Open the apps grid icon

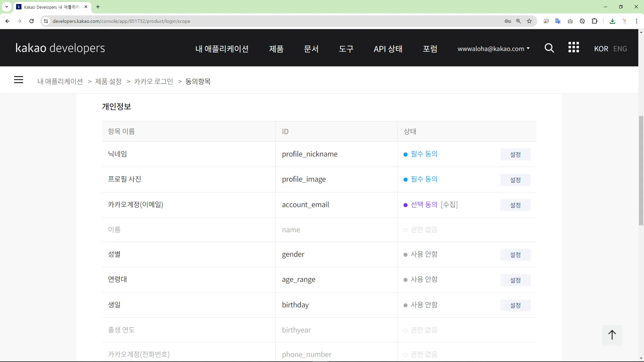[x=574, y=48]
